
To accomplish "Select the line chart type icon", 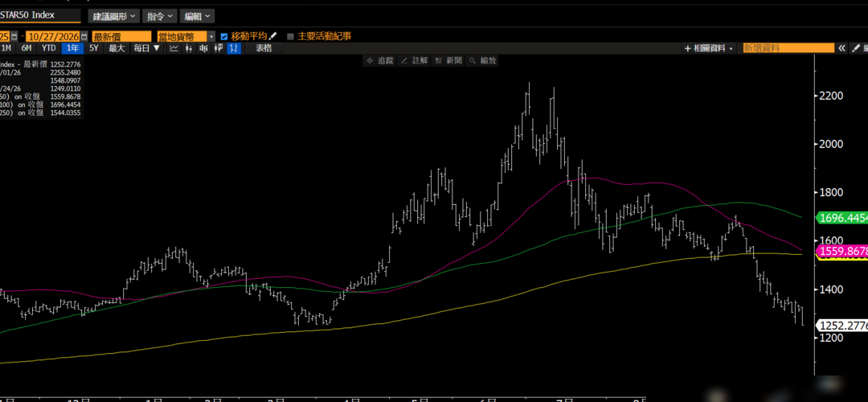I will point(174,48).
